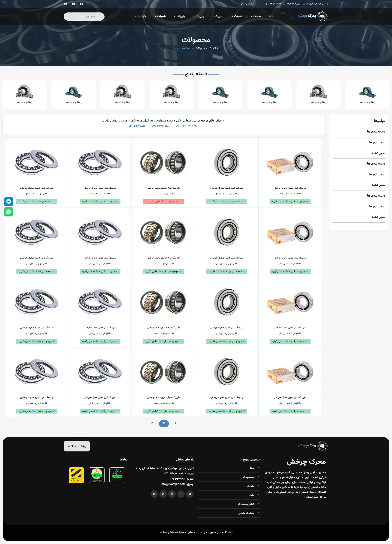The image size is (392, 544).
Task: Visit the Instagram icon in the footer
Action: pyautogui.click(x=172, y=494)
